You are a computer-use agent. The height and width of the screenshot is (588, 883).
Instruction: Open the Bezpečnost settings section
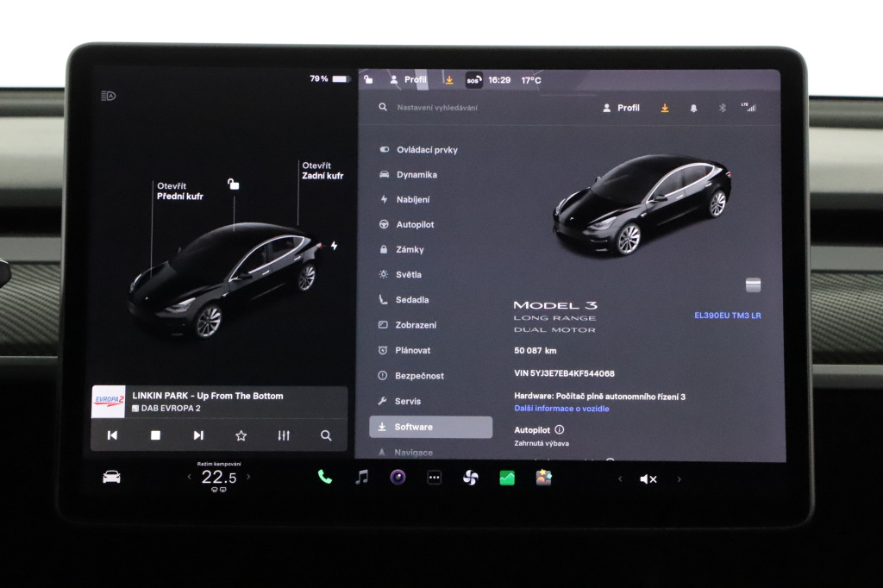pos(410,376)
